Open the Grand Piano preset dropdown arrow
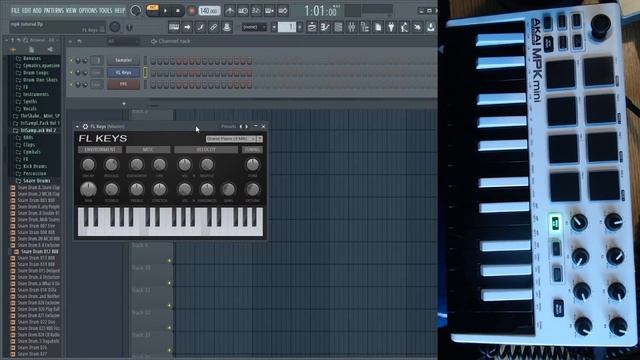The width and height of the screenshot is (640, 360). pos(260,139)
